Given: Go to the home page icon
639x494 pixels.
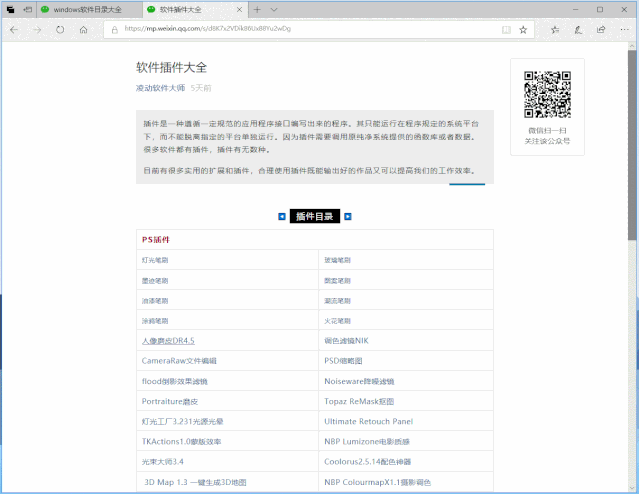Looking at the screenshot, I should (x=84, y=30).
